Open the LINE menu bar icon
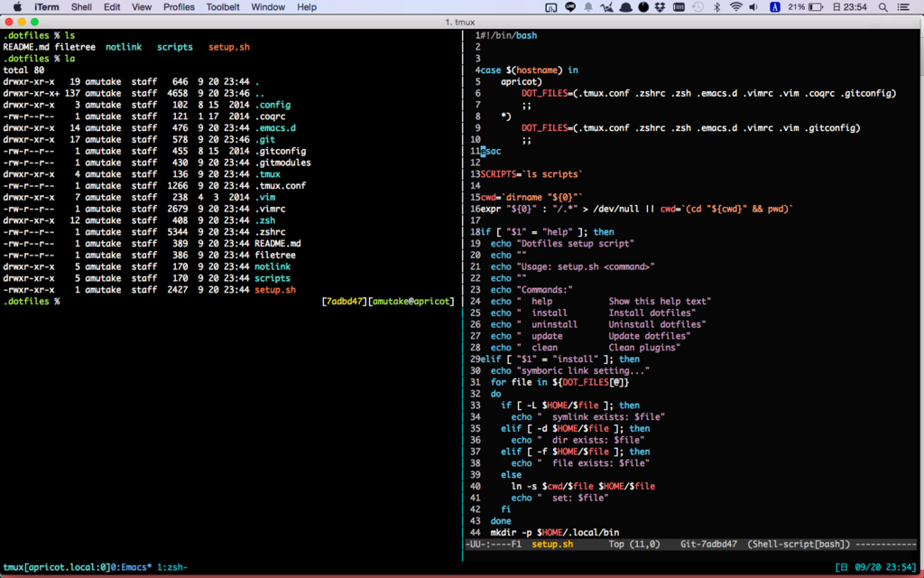 click(570, 7)
